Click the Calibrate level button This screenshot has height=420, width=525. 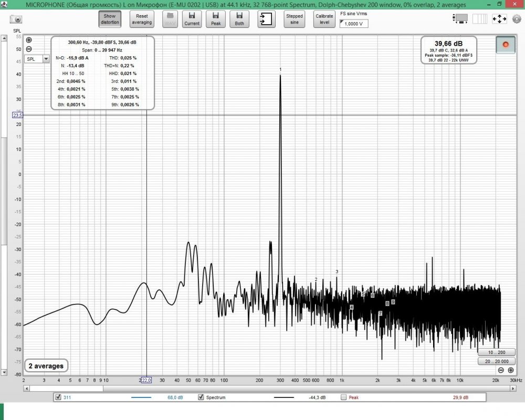(x=324, y=19)
